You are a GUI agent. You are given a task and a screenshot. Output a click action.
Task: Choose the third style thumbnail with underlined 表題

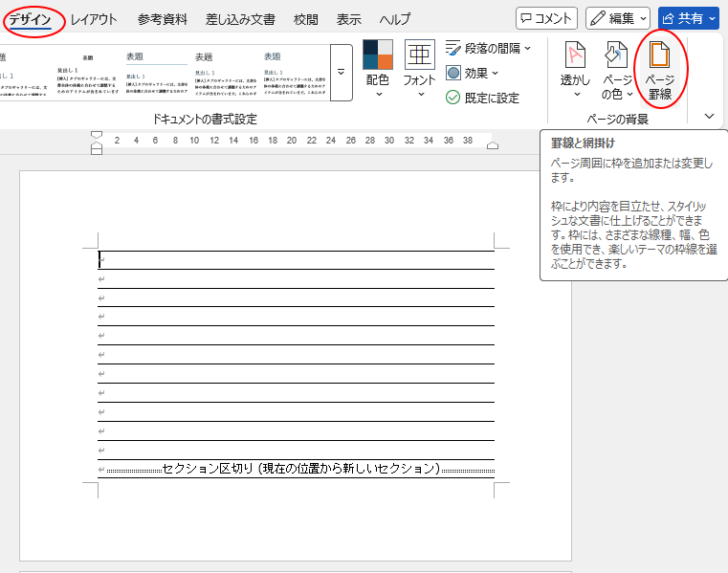156,73
